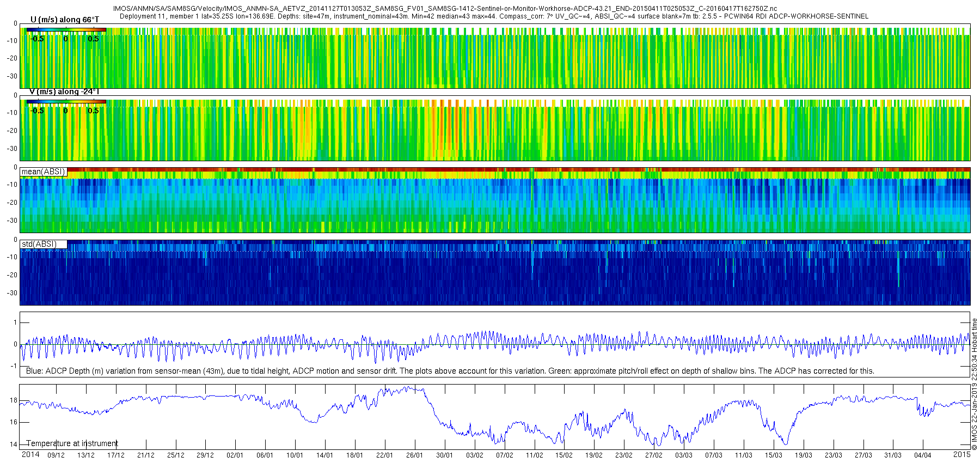Click the 09/12 date tick label

tap(56, 455)
